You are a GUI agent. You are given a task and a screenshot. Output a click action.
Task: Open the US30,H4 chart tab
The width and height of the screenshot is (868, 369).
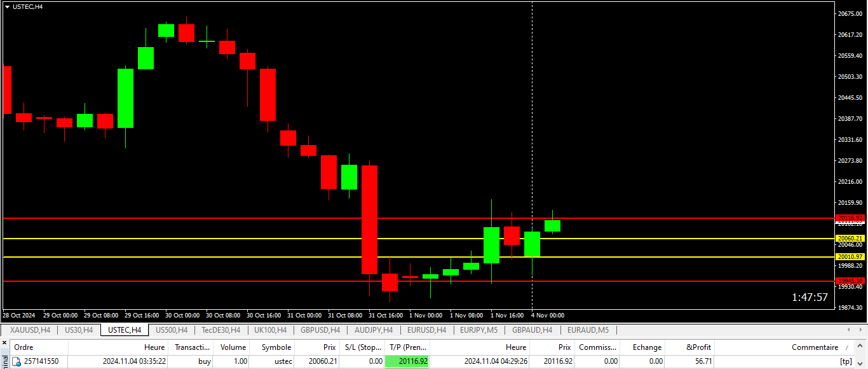pyautogui.click(x=79, y=330)
